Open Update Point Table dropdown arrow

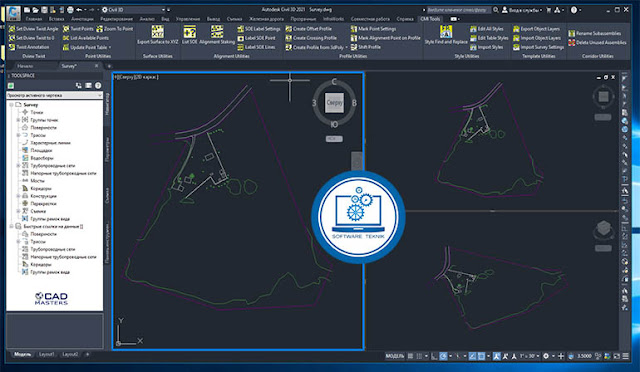(x=110, y=47)
